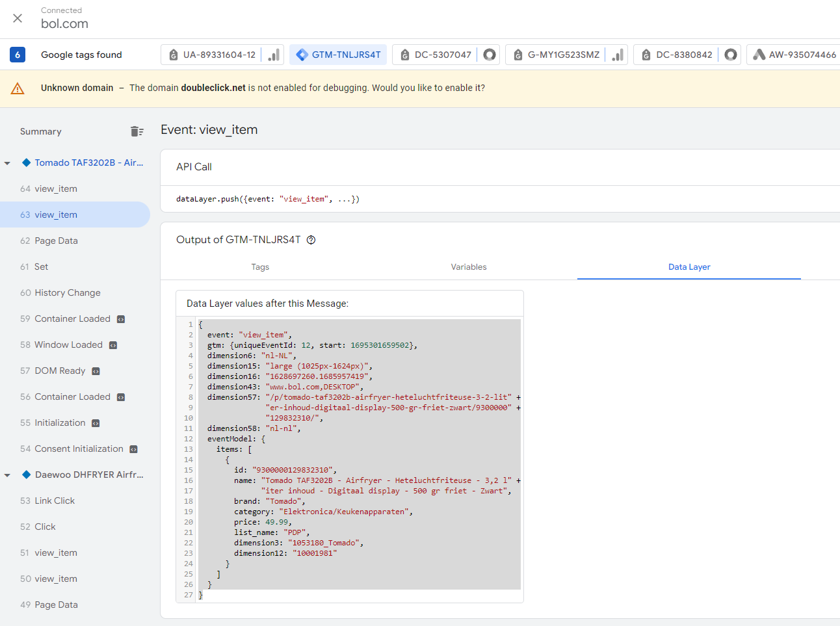The image size is (840, 626).
Task: Select the GTM-TNLJRS4T container chip
Action: pos(338,55)
